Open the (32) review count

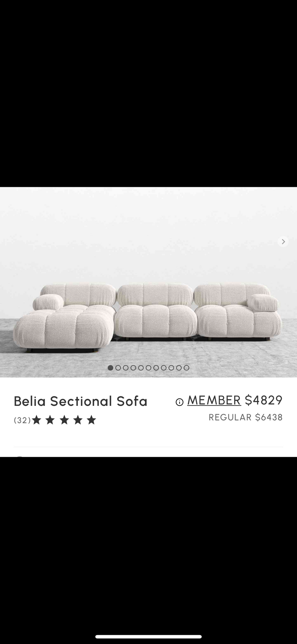[x=22, y=420]
